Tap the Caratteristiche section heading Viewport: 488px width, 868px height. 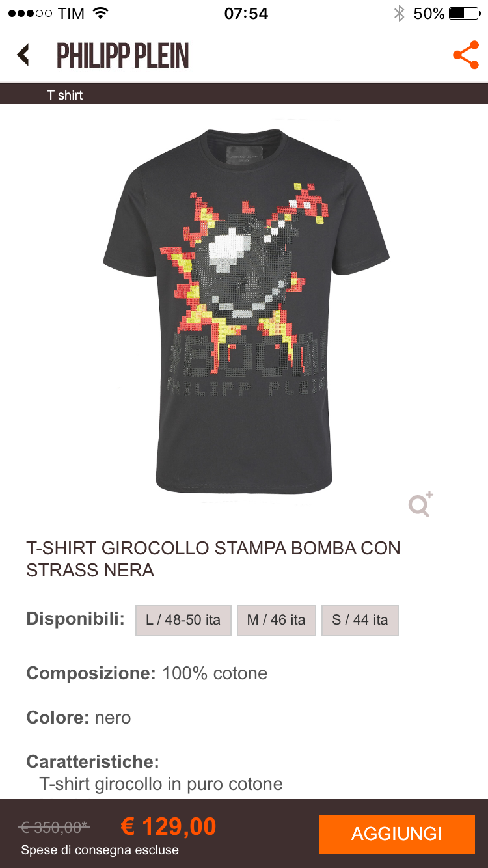pyautogui.click(x=92, y=761)
